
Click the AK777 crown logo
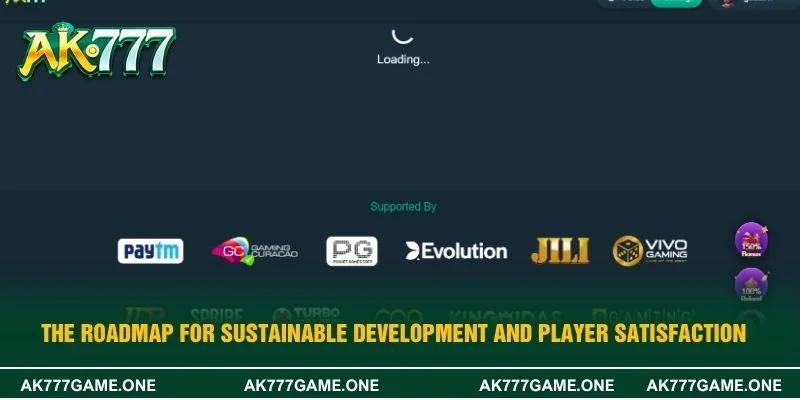point(96,51)
